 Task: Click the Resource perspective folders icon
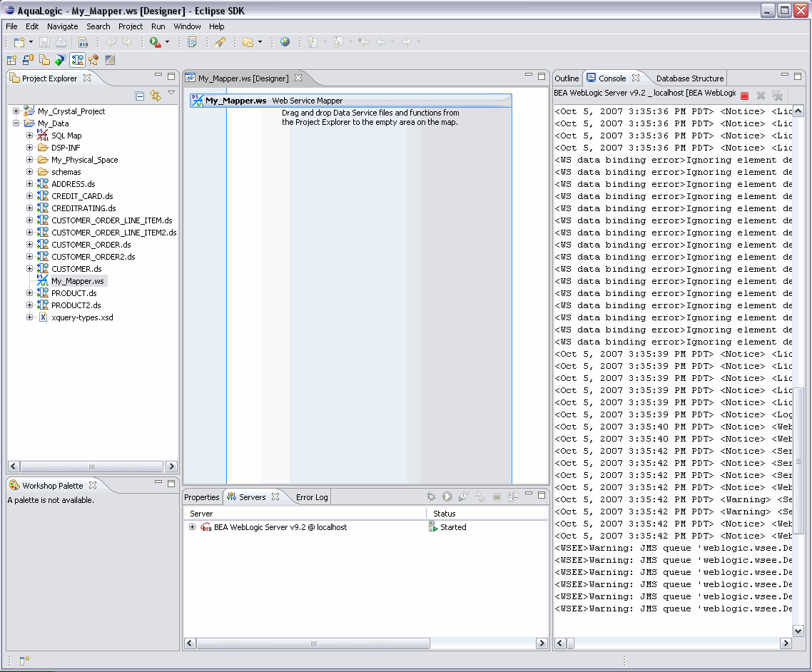tap(44, 60)
